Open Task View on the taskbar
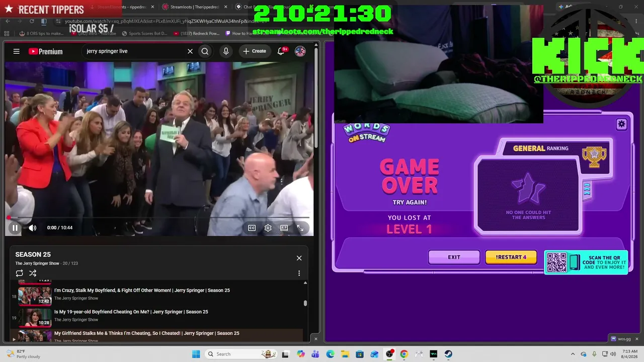 [x=285, y=354]
